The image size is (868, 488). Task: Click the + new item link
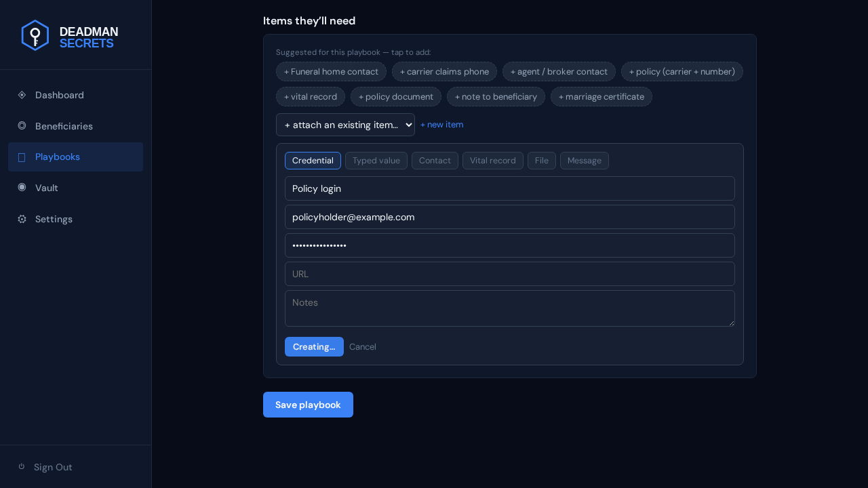pyautogui.click(x=442, y=125)
